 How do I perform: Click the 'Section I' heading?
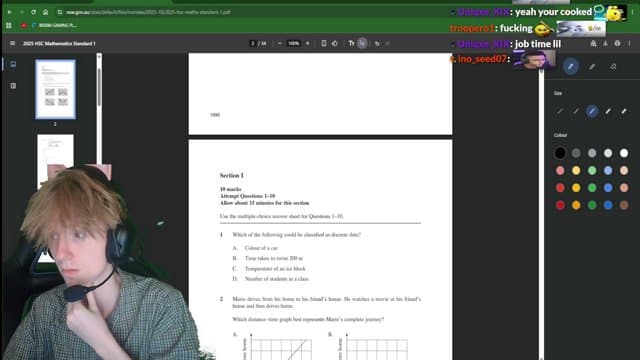(231, 176)
